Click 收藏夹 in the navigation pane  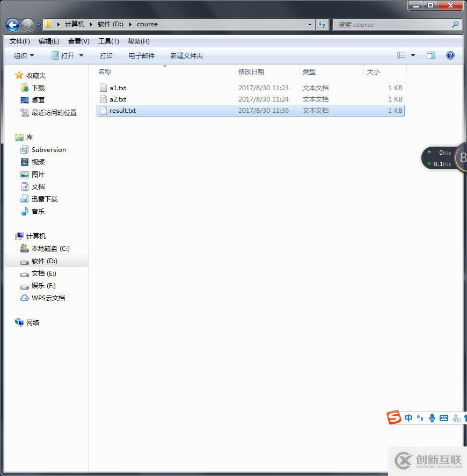(x=36, y=75)
